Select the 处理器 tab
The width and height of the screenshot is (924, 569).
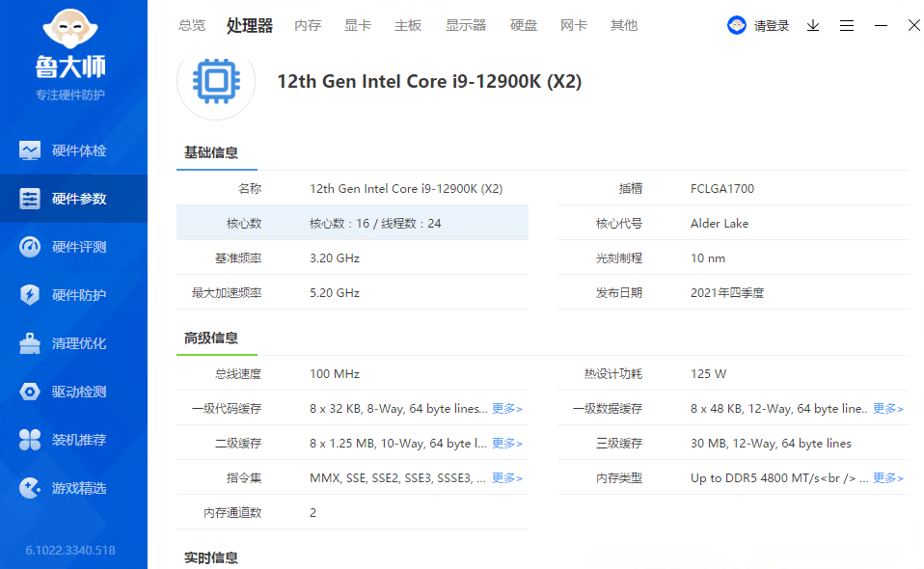pos(250,25)
